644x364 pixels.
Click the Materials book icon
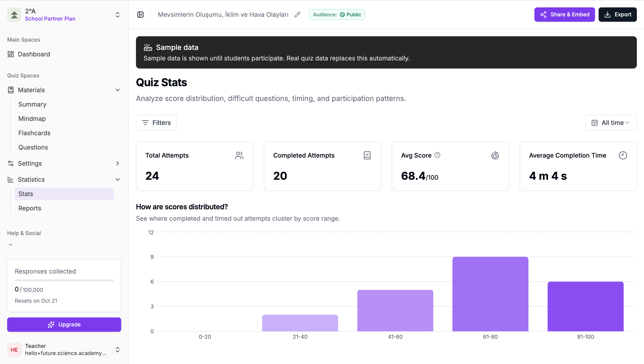(11, 90)
